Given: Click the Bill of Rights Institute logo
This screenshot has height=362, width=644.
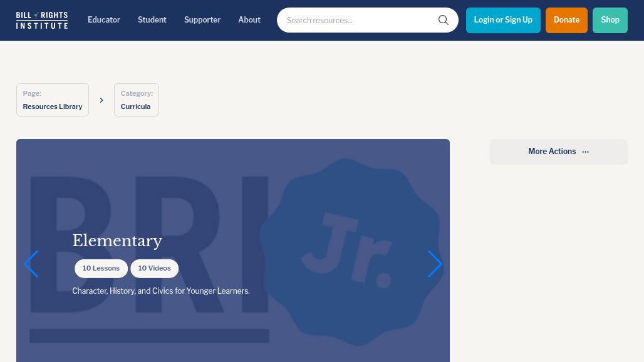Looking at the screenshot, I should (41, 19).
